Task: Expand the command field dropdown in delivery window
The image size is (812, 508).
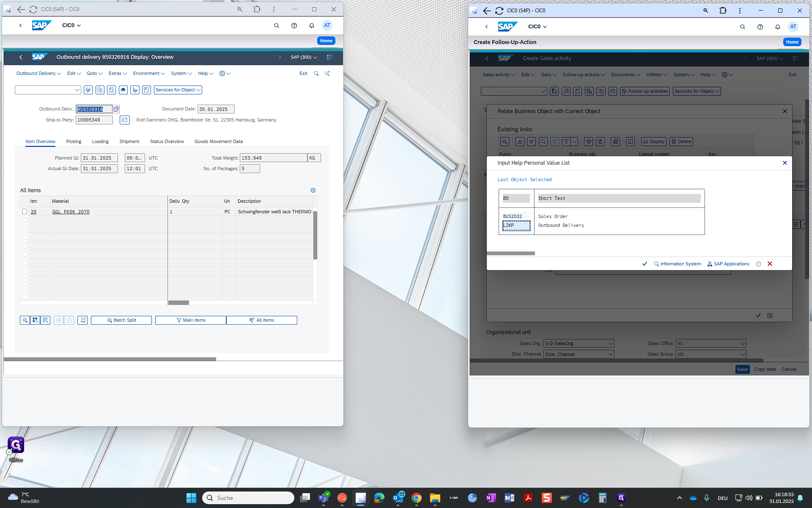Action: (x=77, y=90)
